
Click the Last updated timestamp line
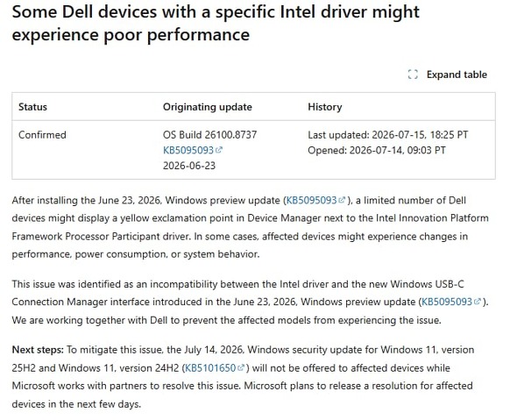pos(387,135)
